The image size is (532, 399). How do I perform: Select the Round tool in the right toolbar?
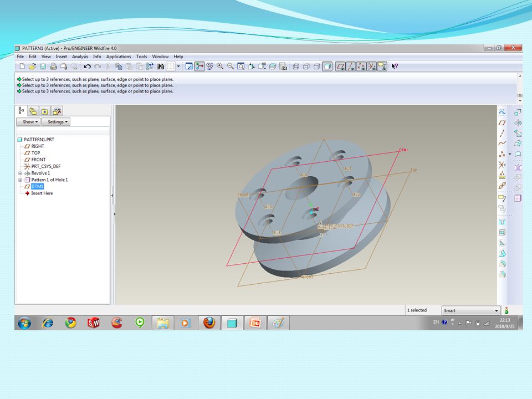click(502, 264)
